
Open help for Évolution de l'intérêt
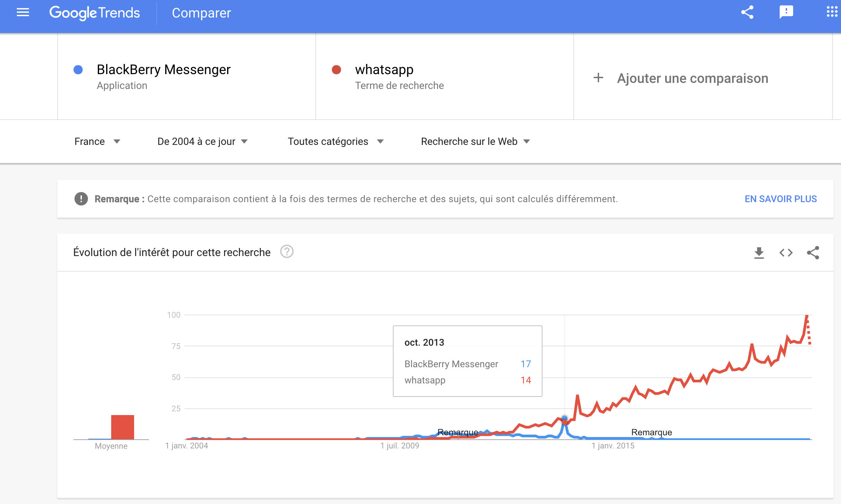coord(287,252)
